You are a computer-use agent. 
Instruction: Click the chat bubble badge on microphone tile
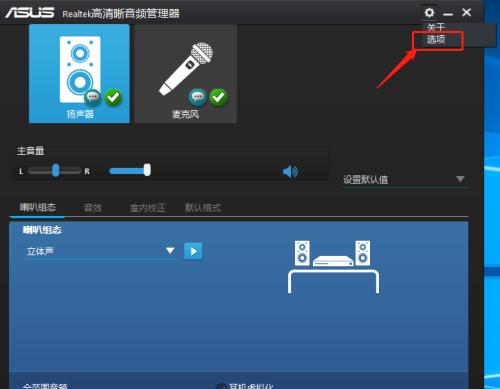[198, 97]
